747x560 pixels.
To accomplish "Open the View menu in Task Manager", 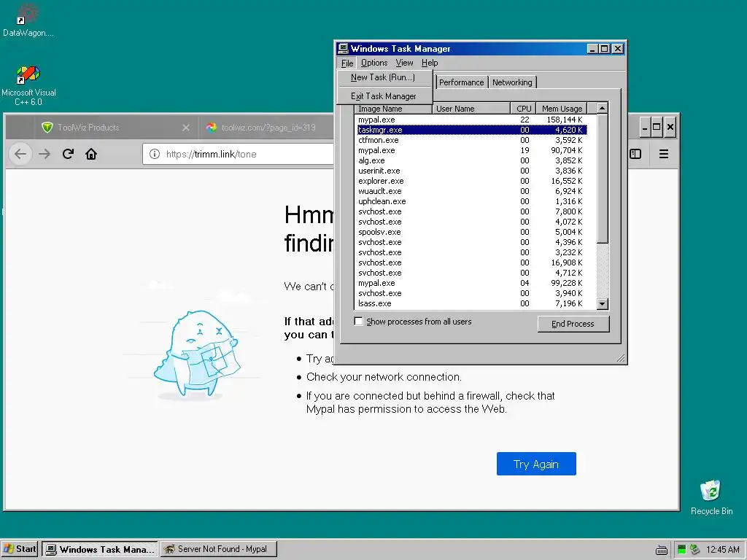I will pyautogui.click(x=404, y=63).
